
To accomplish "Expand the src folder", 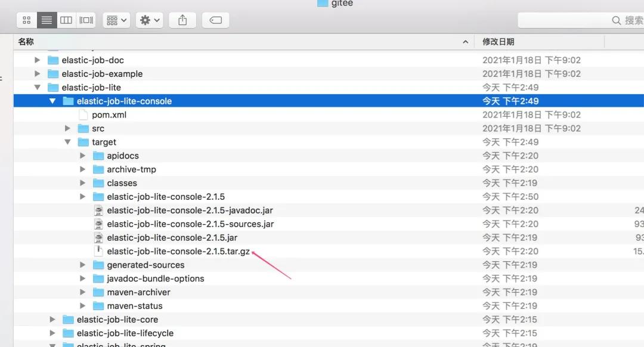I will [67, 129].
